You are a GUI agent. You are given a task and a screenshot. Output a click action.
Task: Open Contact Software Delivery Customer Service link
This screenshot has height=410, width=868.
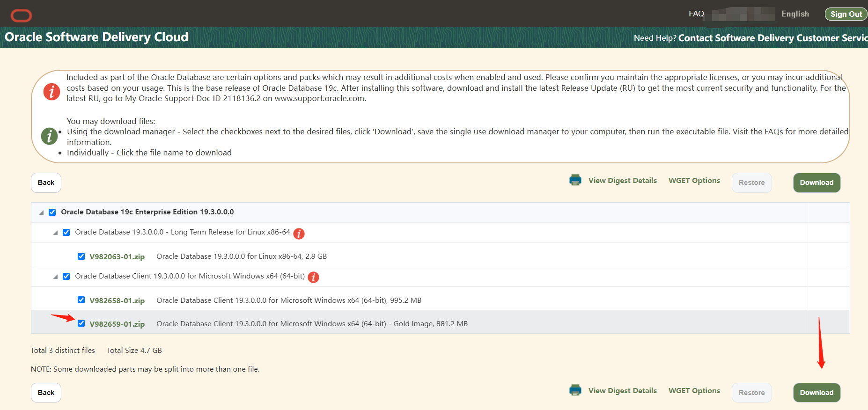[x=773, y=38]
